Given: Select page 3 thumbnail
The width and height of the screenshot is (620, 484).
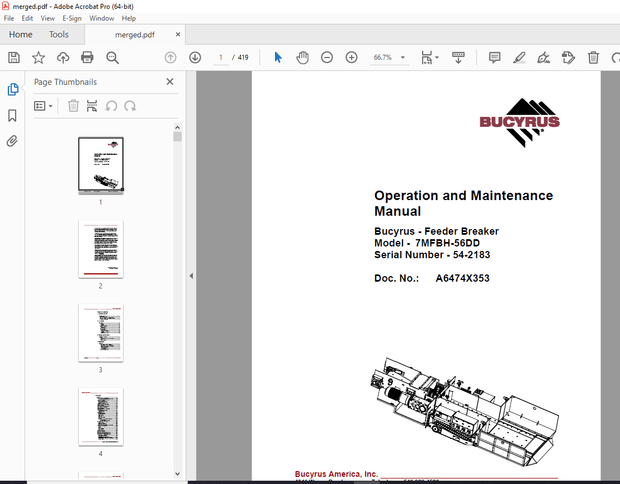Looking at the screenshot, I should pos(101,333).
